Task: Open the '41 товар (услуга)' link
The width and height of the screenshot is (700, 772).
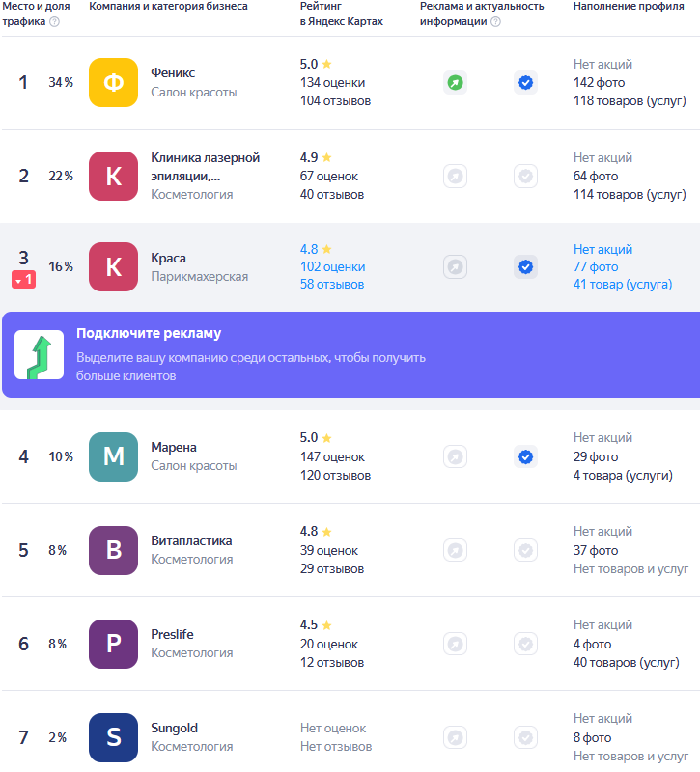Action: click(x=623, y=285)
